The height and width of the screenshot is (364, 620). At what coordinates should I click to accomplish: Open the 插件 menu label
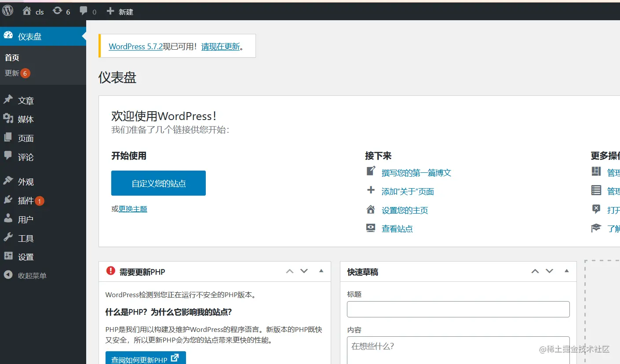pos(26,201)
